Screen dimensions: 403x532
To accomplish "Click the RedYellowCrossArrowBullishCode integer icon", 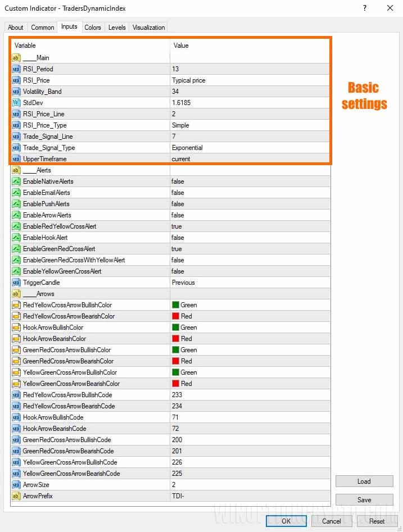I will [16, 395].
